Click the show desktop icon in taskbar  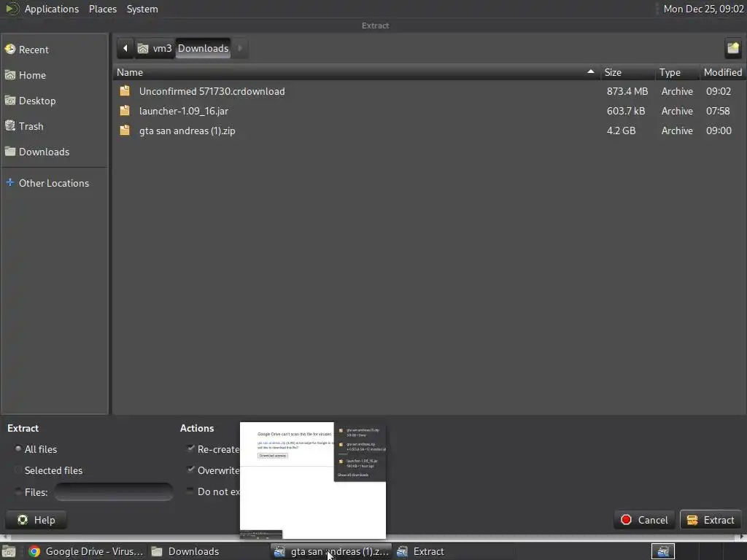pyautogui.click(x=9, y=551)
